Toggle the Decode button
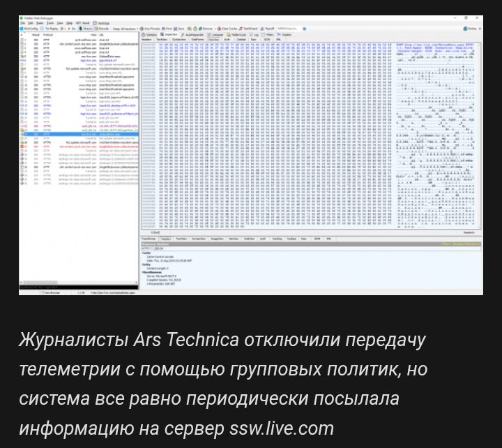The width and height of the screenshot is (502, 448). pos(102,29)
